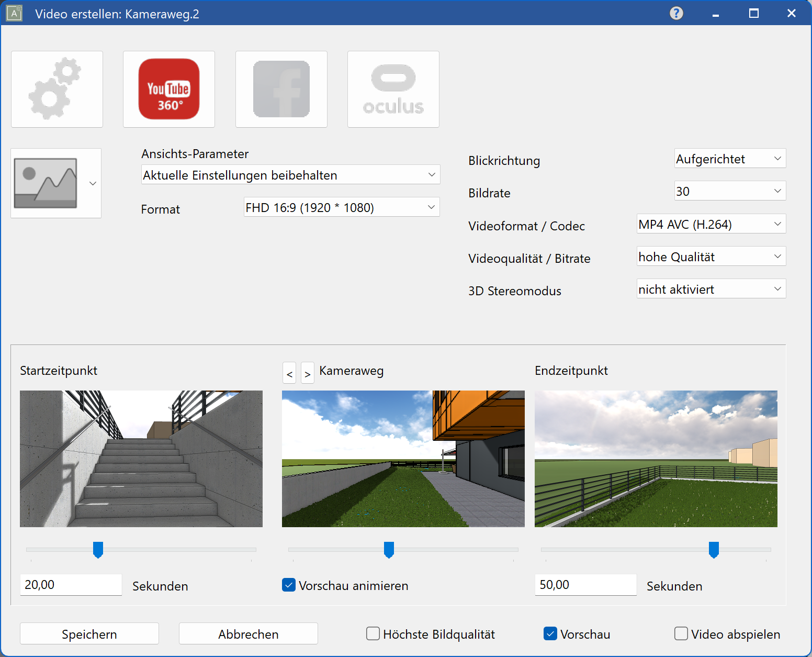Open Videoformat / Codec dropdown

pyautogui.click(x=711, y=224)
